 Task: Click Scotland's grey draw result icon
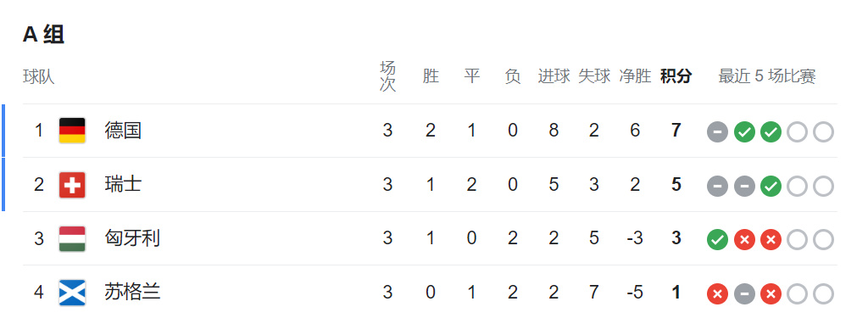coord(744,294)
